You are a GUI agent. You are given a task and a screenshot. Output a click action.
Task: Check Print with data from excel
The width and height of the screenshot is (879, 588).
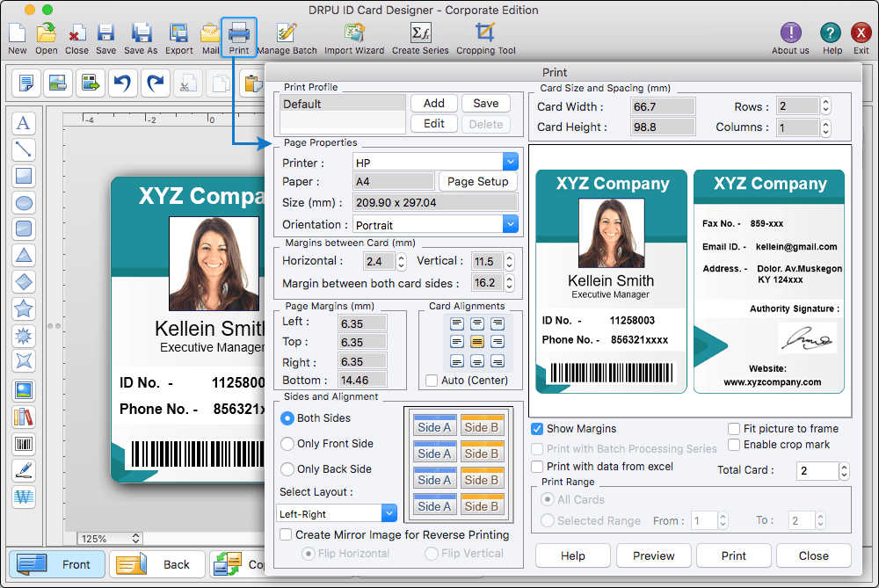537,467
